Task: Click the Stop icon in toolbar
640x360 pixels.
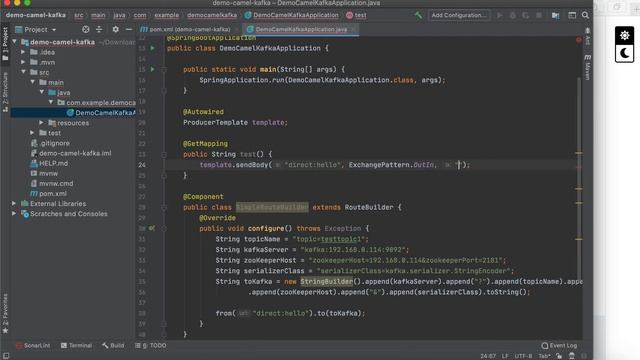Action: coord(539,16)
